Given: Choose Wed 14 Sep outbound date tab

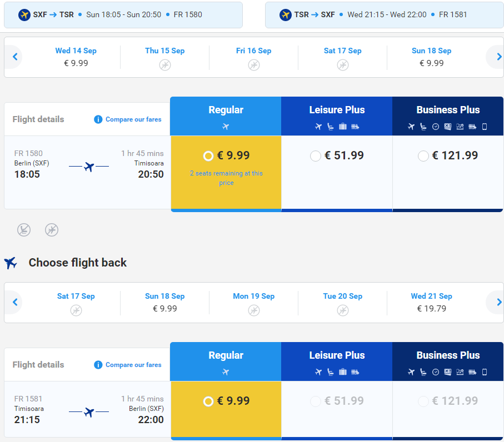Looking at the screenshot, I should (x=76, y=57).
